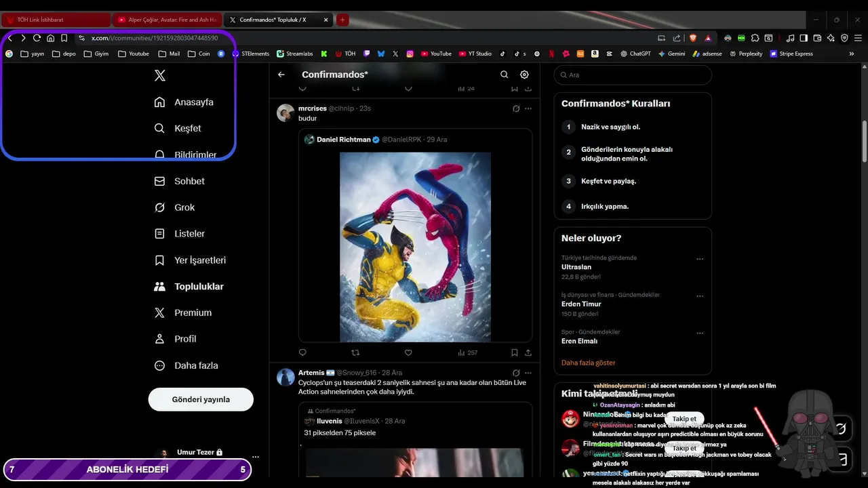Go back with the Confirmandos* header arrow

[281, 75]
